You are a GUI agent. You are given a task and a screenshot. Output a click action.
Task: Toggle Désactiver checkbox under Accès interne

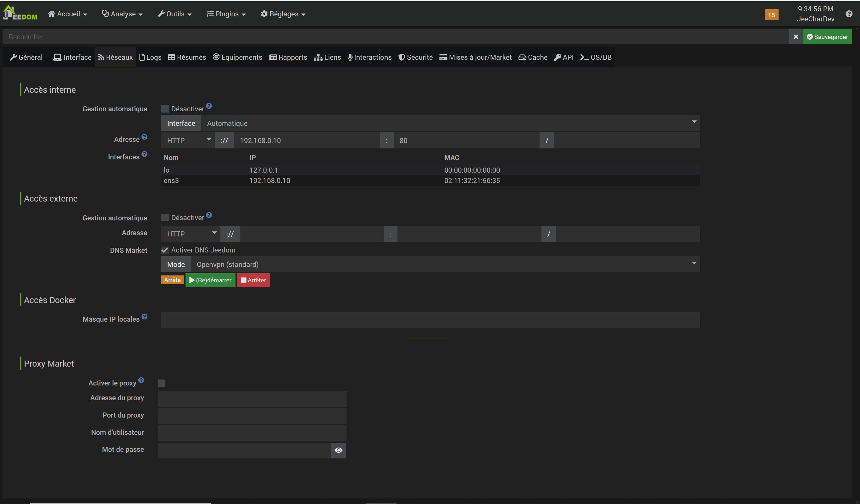pos(165,109)
